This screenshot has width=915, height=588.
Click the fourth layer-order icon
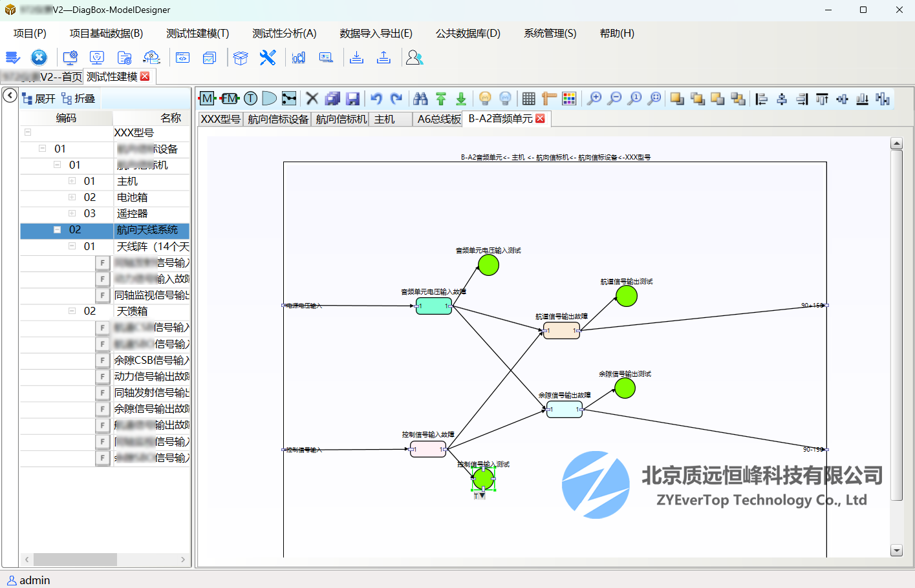738,98
